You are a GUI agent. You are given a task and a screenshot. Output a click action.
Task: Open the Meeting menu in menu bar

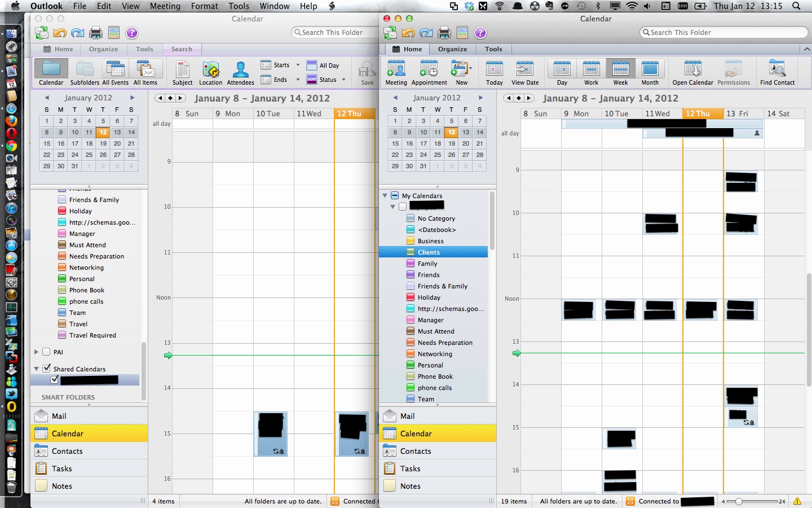tap(165, 6)
